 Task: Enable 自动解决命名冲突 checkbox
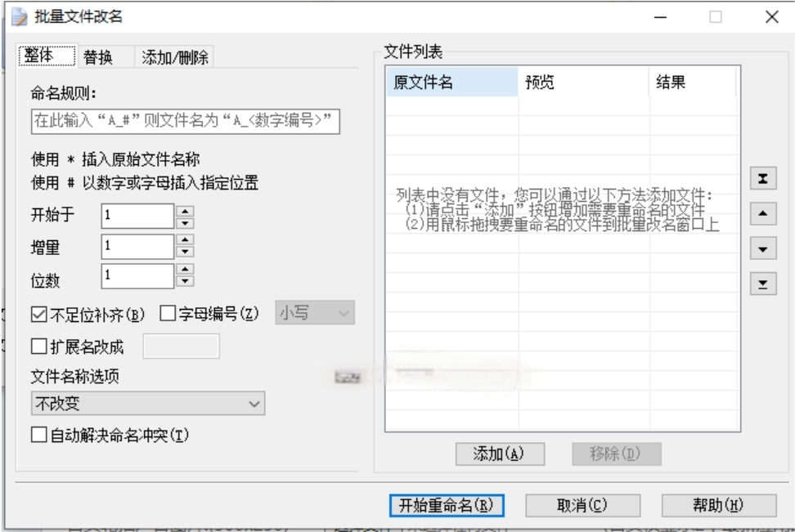click(38, 434)
